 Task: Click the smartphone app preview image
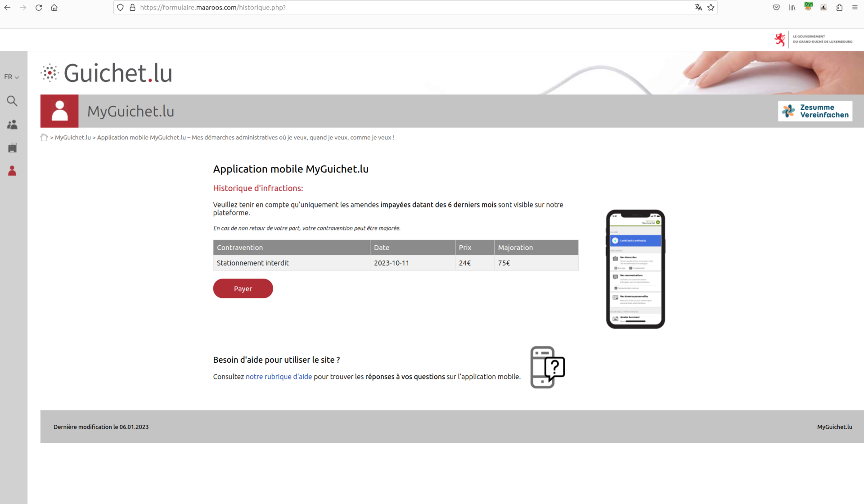[x=635, y=269]
